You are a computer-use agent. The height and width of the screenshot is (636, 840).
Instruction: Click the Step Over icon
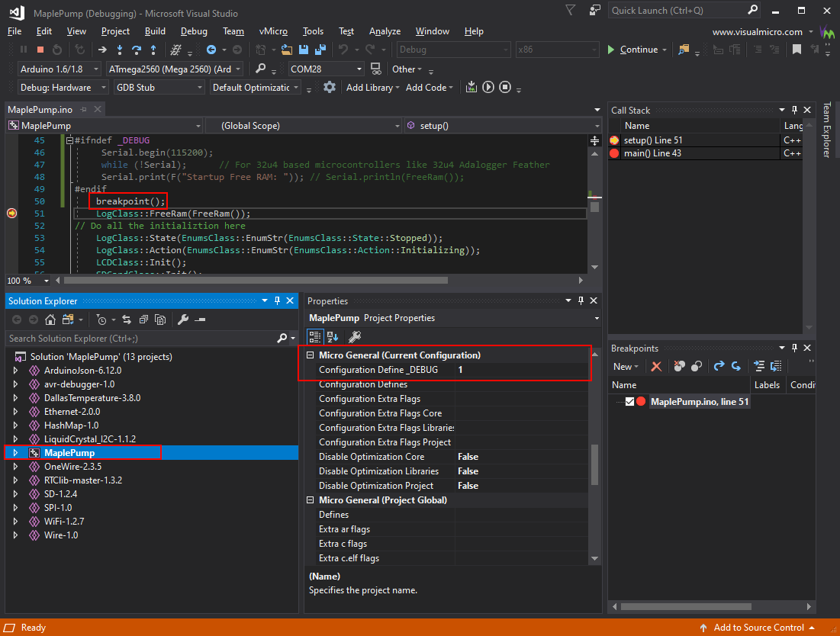[137, 50]
